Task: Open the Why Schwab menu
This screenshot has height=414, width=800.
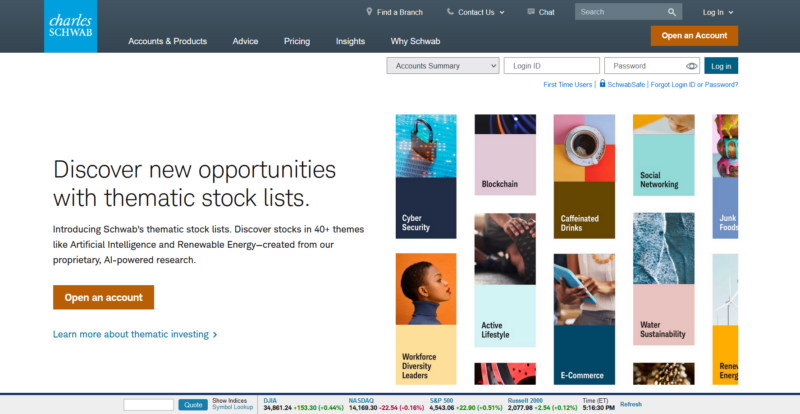Action: coord(415,41)
